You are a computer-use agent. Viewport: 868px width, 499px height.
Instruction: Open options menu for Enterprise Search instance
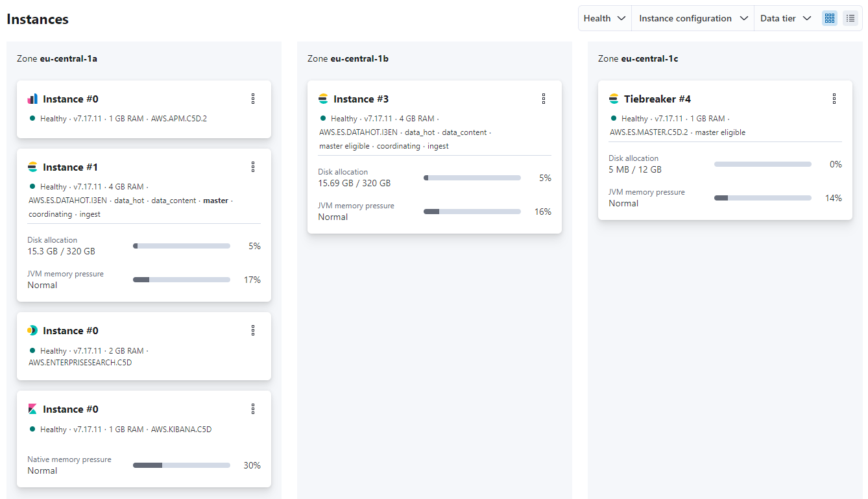[253, 330]
